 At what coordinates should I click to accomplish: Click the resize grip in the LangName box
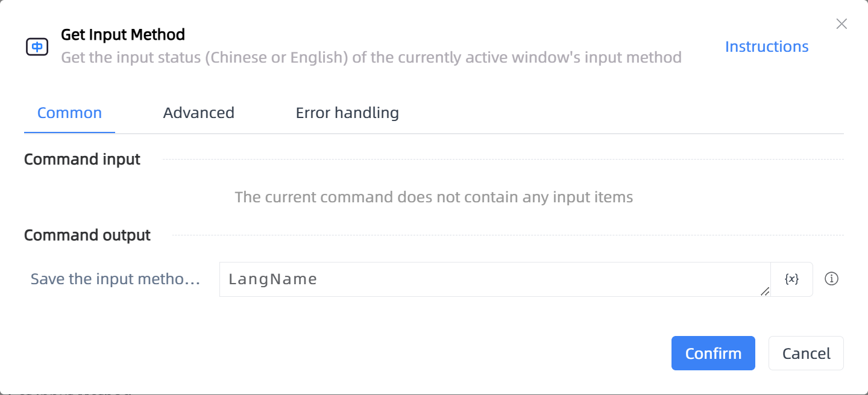click(764, 291)
